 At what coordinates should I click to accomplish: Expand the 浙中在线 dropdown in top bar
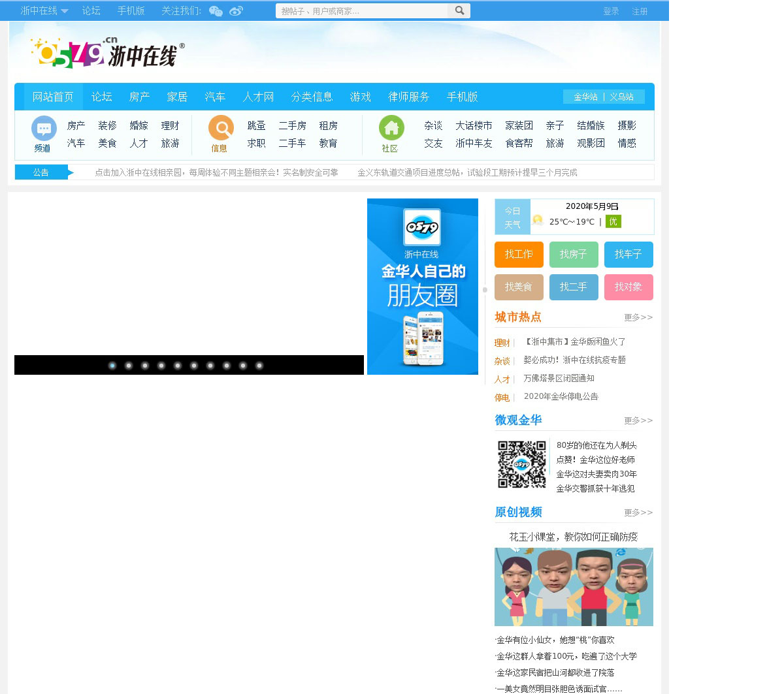[x=44, y=10]
